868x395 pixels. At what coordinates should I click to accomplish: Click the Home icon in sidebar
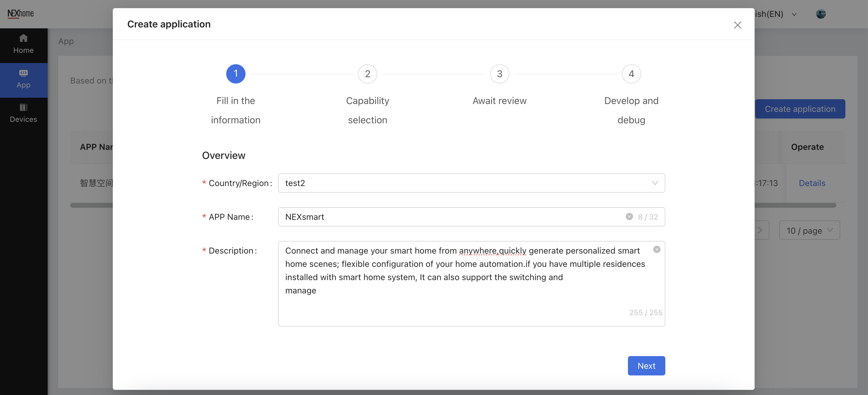[23, 38]
